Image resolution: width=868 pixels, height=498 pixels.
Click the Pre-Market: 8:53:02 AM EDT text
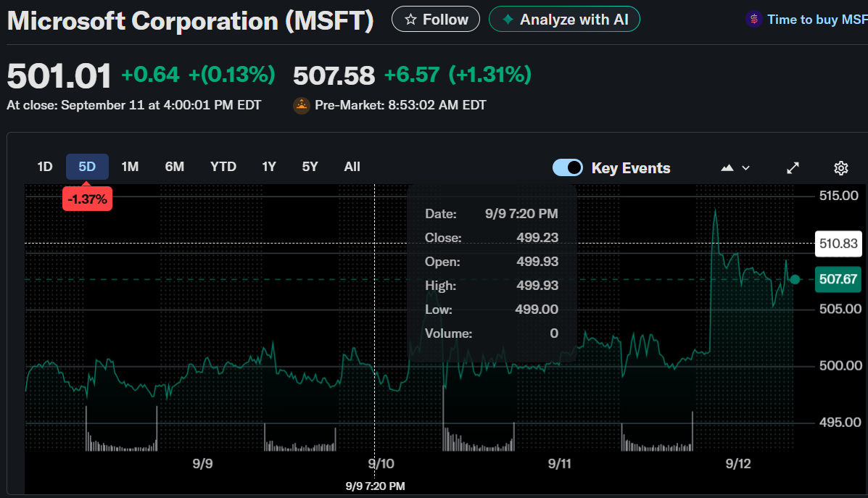(400, 105)
